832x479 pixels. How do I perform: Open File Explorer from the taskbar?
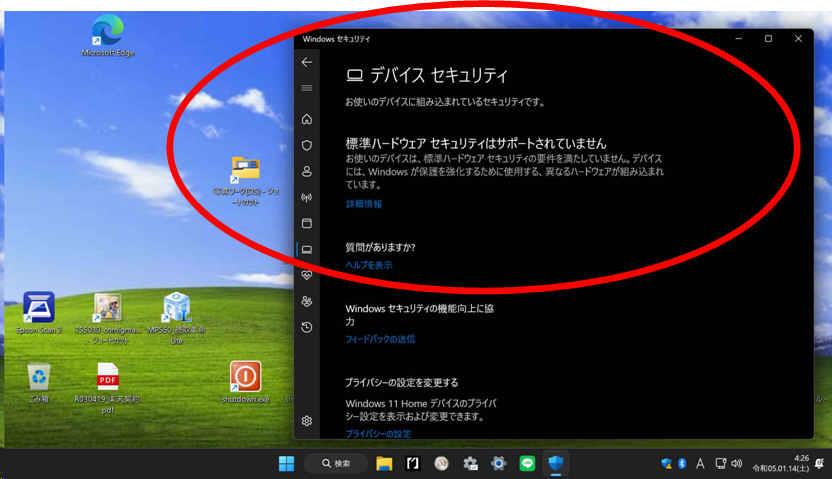pos(384,464)
